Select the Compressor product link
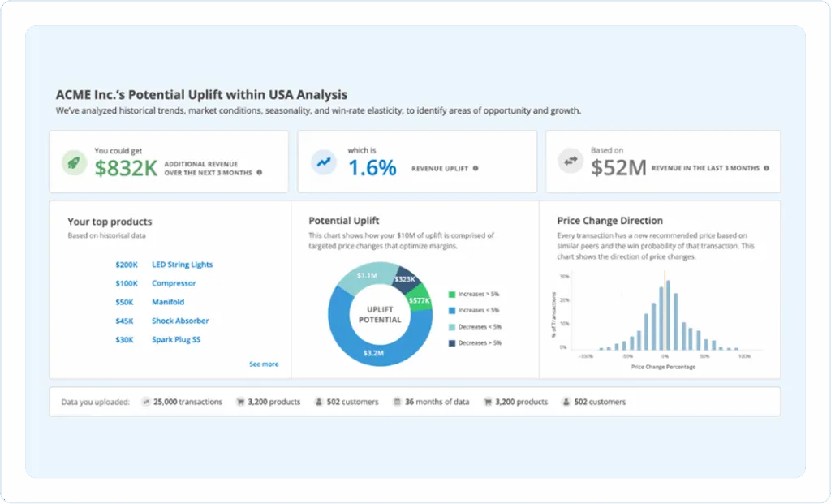831x504 pixels. click(x=174, y=283)
